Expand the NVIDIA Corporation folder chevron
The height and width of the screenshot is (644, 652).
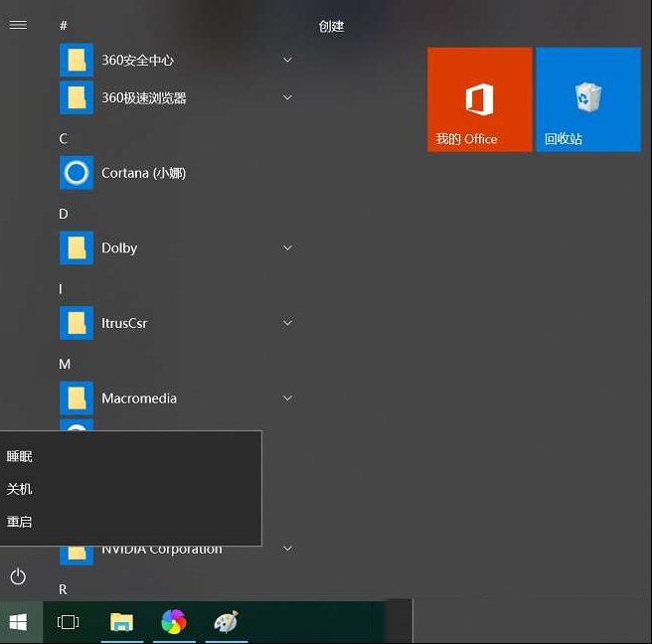click(x=287, y=549)
